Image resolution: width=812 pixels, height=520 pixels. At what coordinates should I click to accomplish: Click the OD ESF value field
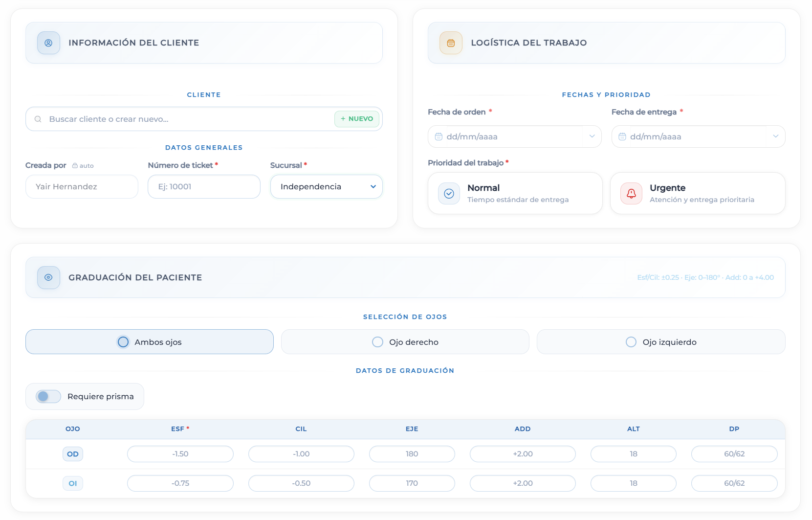[x=180, y=454]
